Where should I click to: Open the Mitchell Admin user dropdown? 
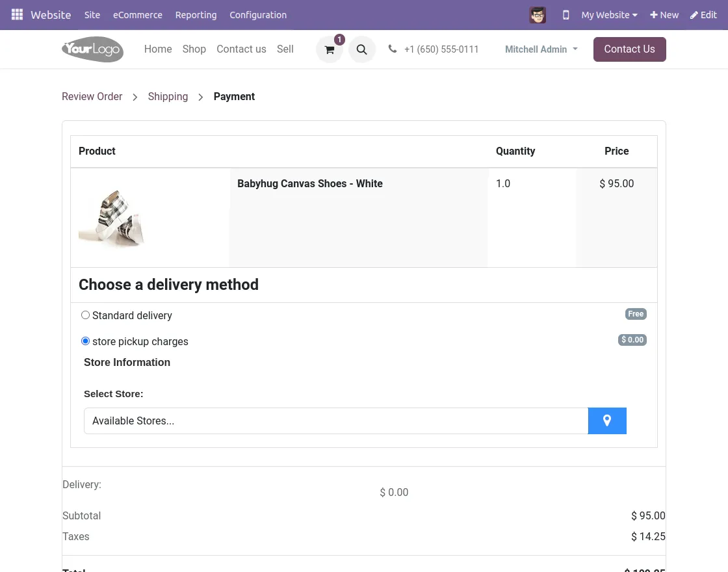(541, 49)
